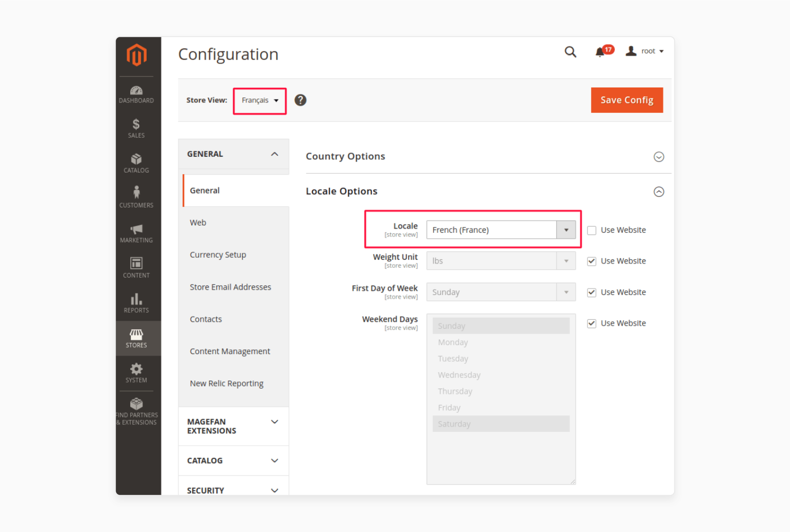This screenshot has height=532, width=790.
Task: Toggle Use Website for Weight Unit
Action: 592,261
